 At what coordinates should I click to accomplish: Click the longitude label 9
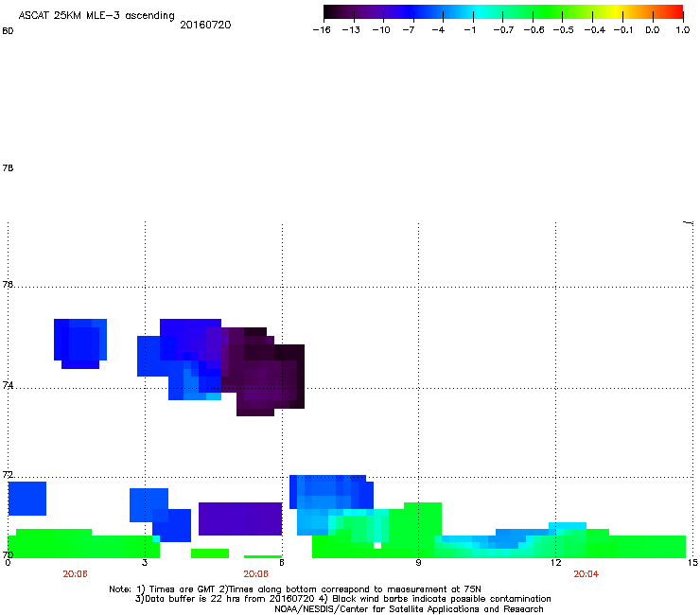[418, 562]
